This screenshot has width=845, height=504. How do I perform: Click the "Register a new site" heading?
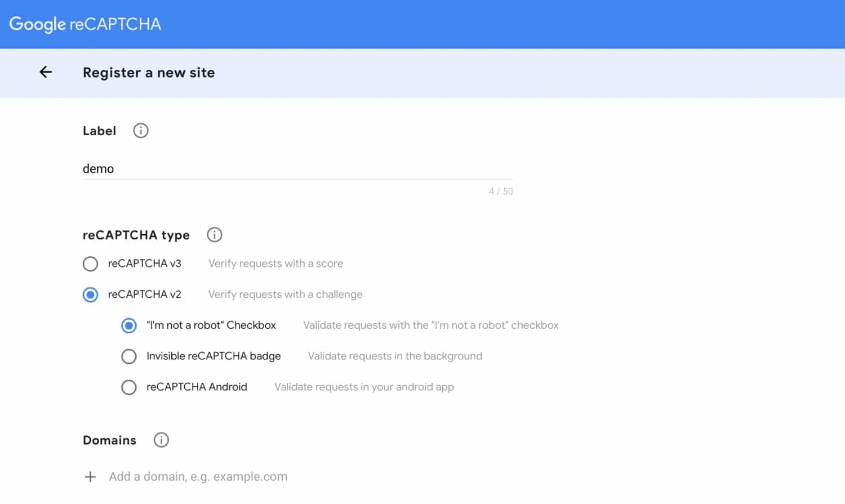coord(148,72)
